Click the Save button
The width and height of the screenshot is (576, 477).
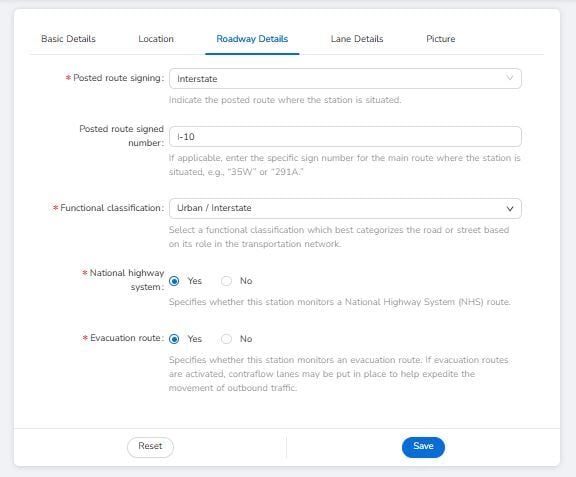(x=423, y=447)
